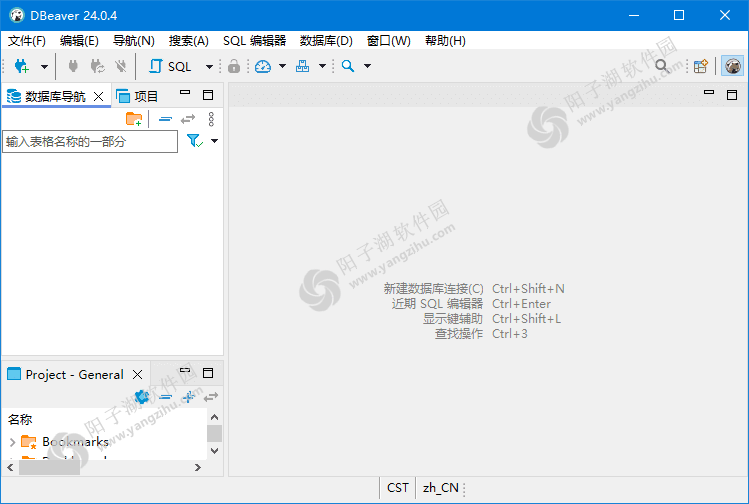Expand the search icon dropdown arrow
Screen dimensions: 749x504
coord(367,66)
